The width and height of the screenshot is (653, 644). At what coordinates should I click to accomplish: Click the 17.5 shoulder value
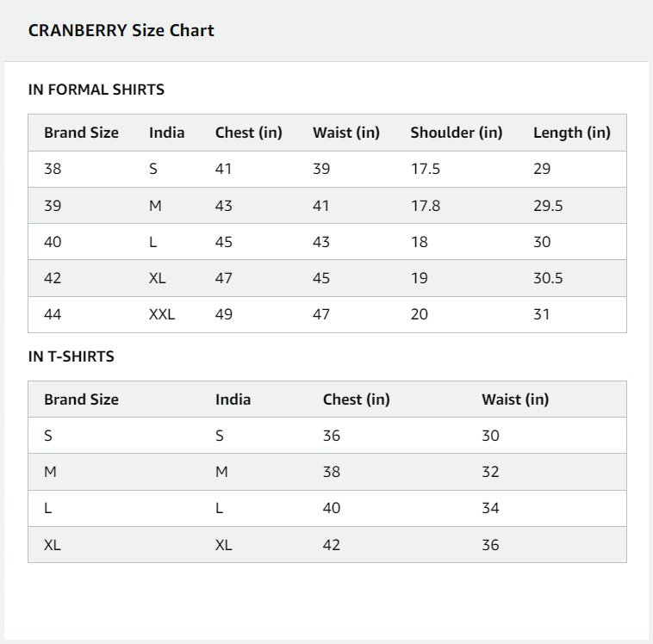(x=426, y=169)
